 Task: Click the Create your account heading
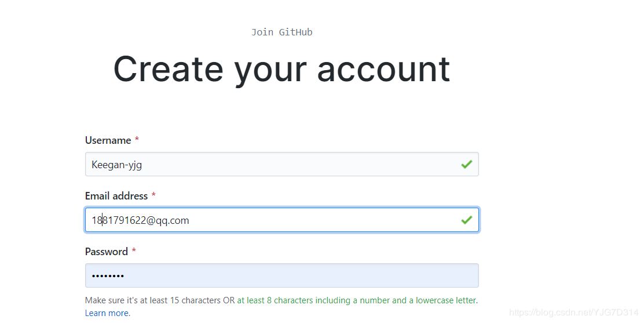(281, 70)
